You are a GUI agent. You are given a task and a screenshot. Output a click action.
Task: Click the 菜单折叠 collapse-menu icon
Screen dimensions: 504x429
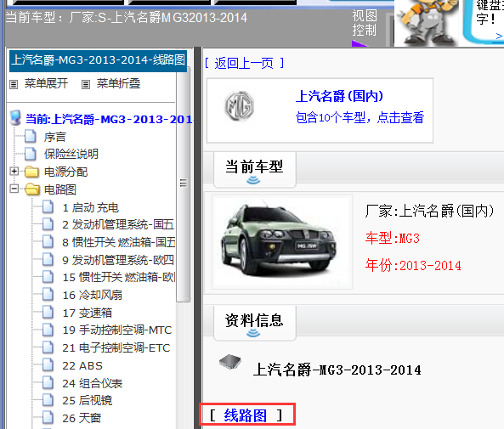coord(86,84)
